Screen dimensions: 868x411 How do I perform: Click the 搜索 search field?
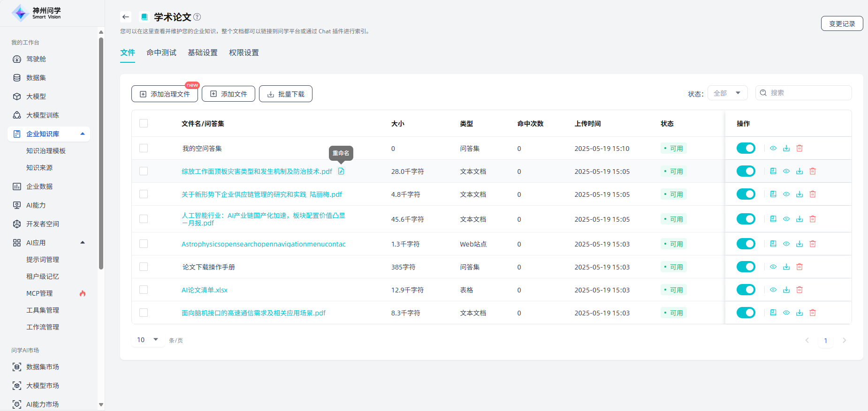pos(803,93)
